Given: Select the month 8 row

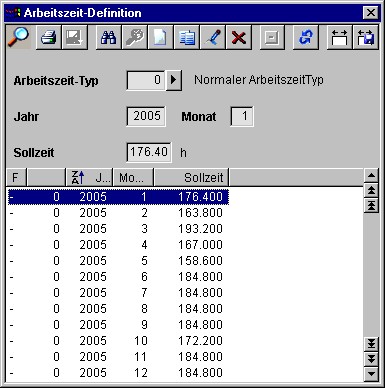Looking at the screenshot, I should pos(118,309).
